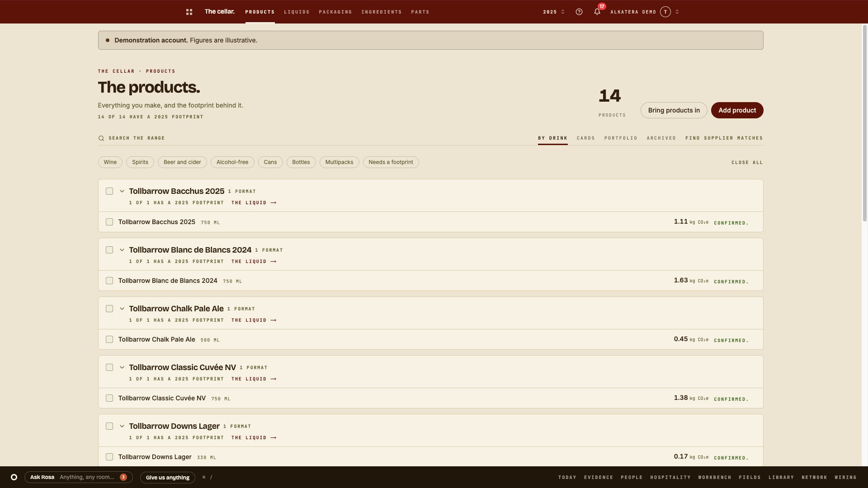Open the 2025 year selector

coord(554,12)
